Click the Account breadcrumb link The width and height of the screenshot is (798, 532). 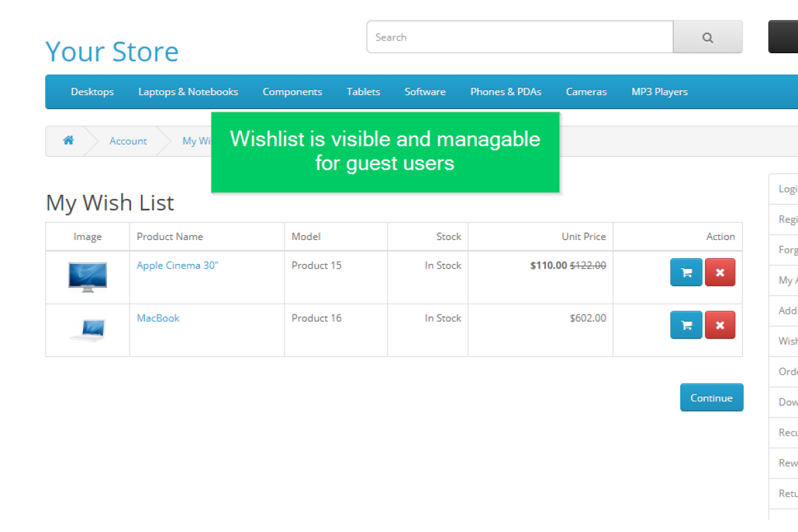point(128,141)
